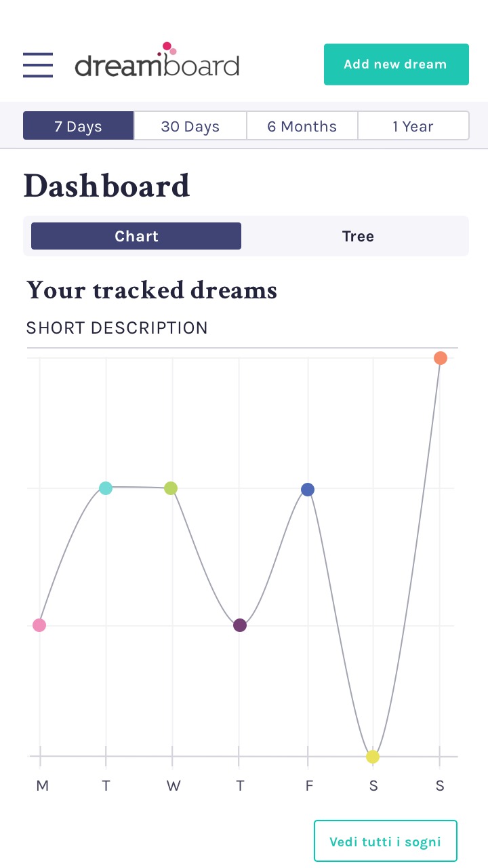Choose the 1 Year range
The width and height of the screenshot is (488, 868).
tap(413, 126)
